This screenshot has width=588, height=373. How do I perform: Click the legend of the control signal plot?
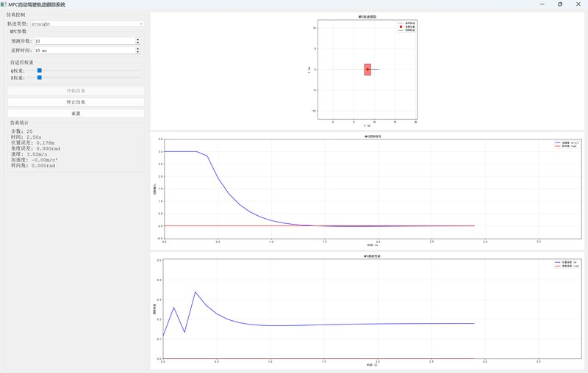click(569, 144)
